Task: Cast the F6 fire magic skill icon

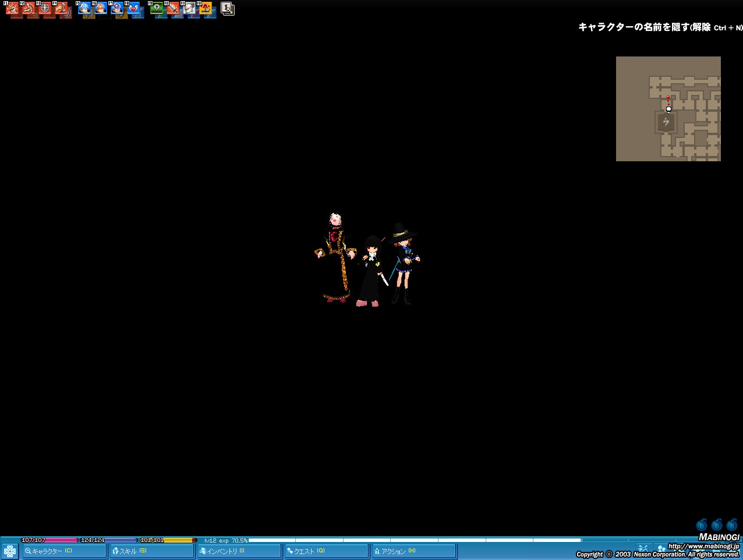Action: 101,9
